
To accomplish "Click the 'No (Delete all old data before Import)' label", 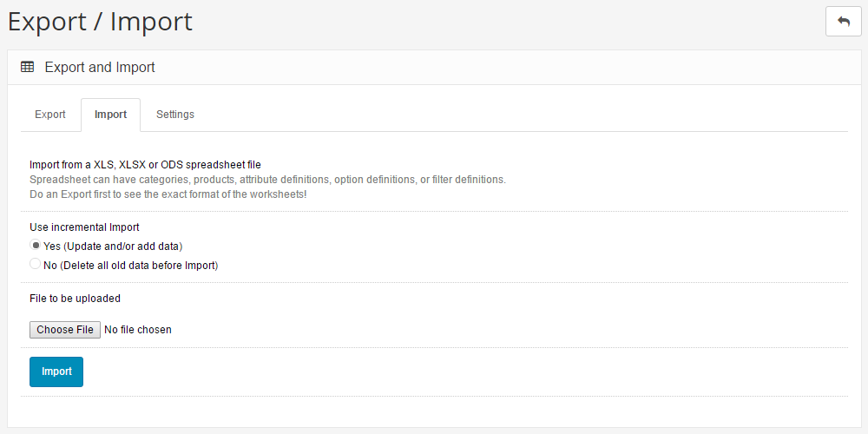I will [x=131, y=266].
